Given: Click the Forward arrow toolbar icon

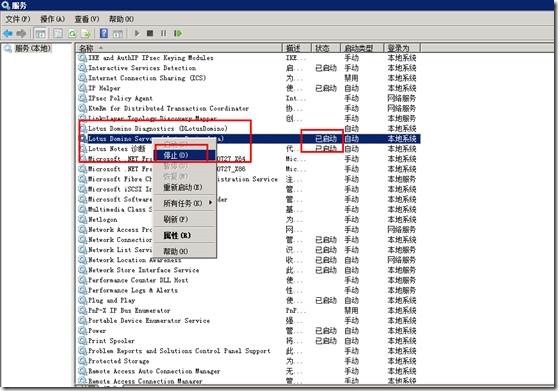Looking at the screenshot, I should (21, 33).
